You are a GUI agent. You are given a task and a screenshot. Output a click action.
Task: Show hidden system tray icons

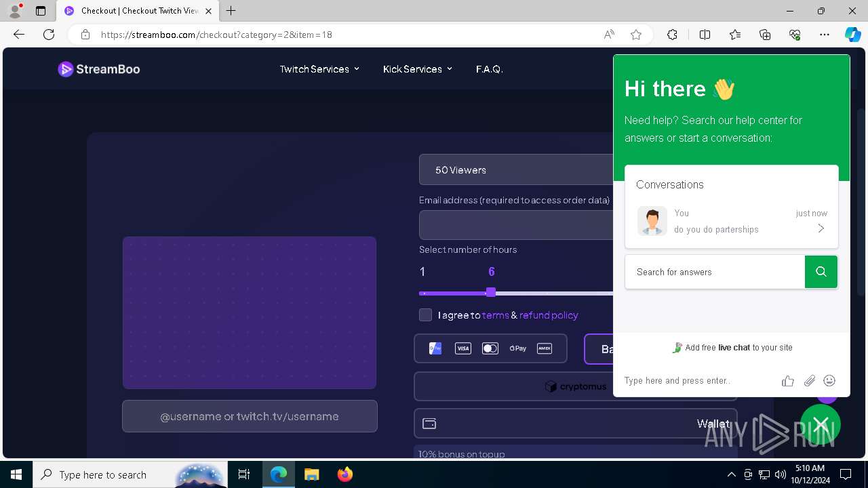point(731,474)
